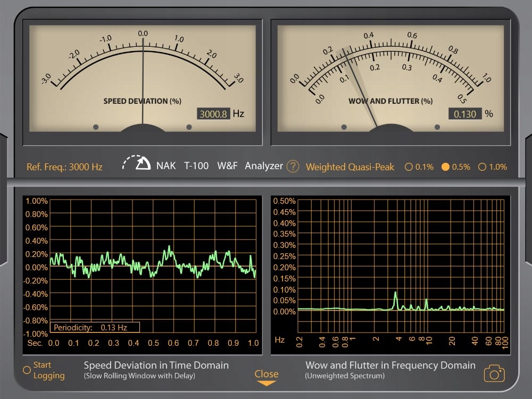Click the Periodicity 0.13 Hz box
Viewport: 532px width, 399px height.
[95, 327]
